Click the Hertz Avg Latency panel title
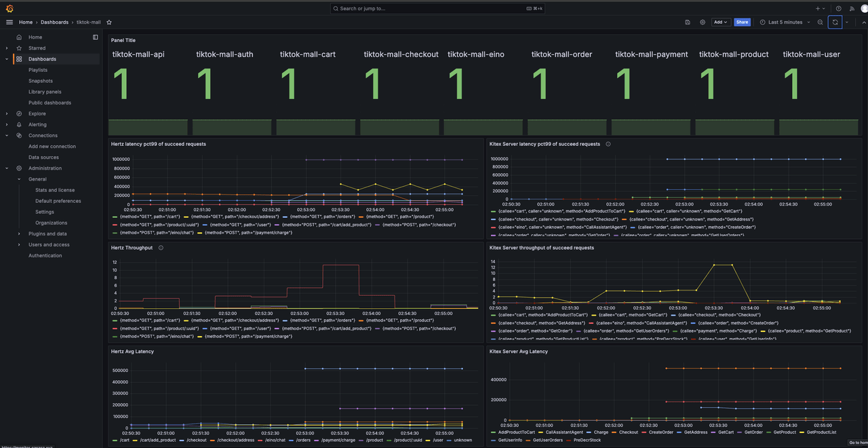868x448 pixels. (x=132, y=352)
